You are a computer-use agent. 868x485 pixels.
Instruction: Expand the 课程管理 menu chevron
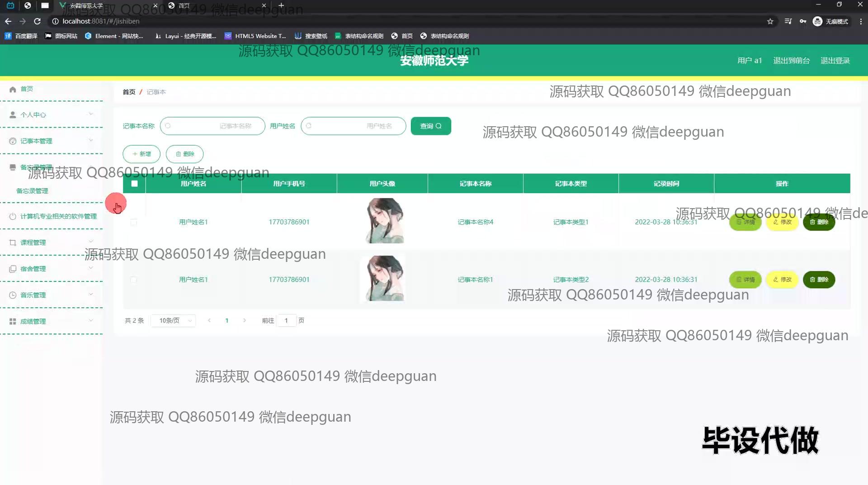coord(91,242)
